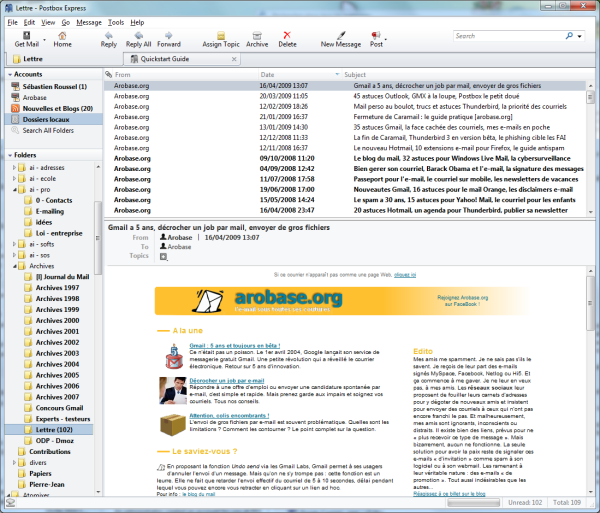This screenshot has width=600, height=513.
Task: Open 'Attention, colis encombrants' link
Action: 229,415
